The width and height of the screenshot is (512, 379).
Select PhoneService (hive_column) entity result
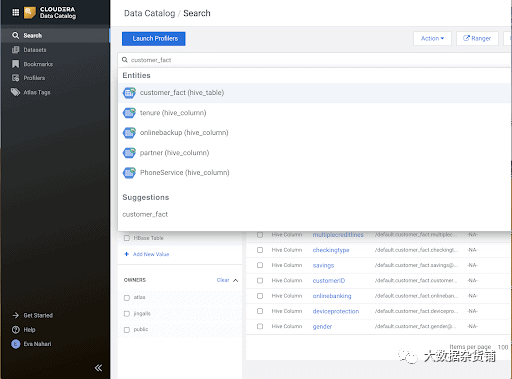315,173
